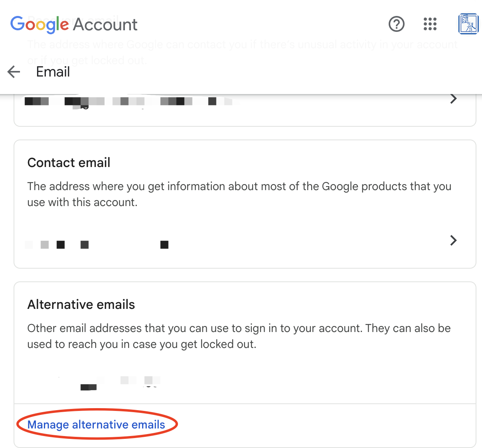482x448 pixels.
Task: Go back using the left arrow
Action: click(14, 72)
